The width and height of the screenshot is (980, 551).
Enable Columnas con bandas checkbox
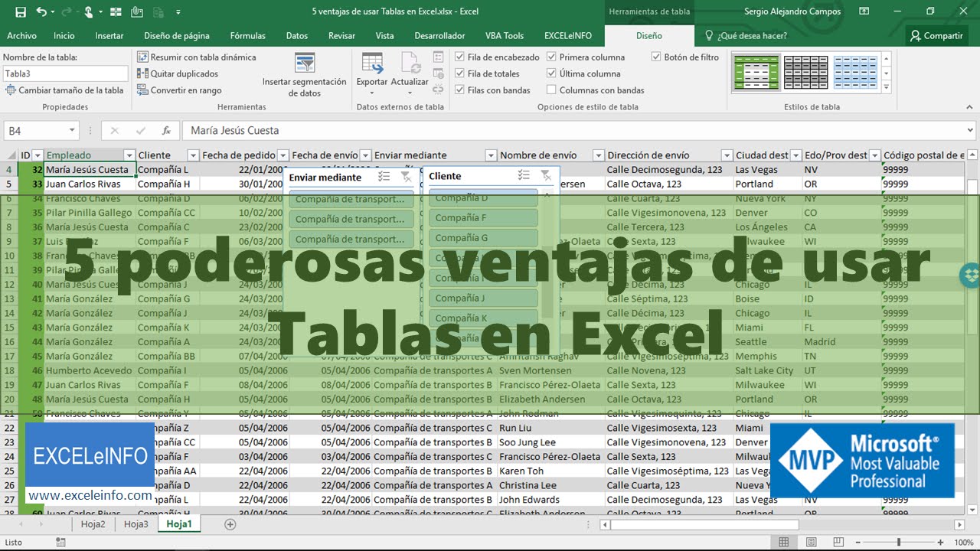551,90
